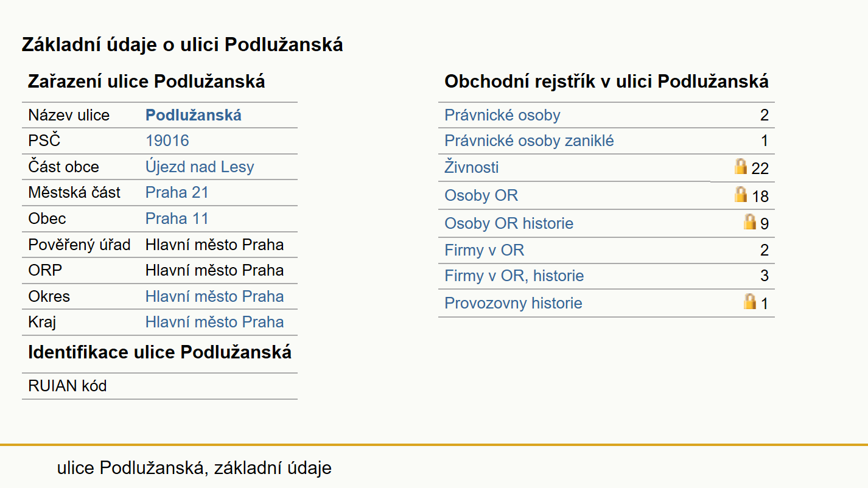Select the Praha 11 municipality link
This screenshot has height=488, width=868.
(177, 218)
